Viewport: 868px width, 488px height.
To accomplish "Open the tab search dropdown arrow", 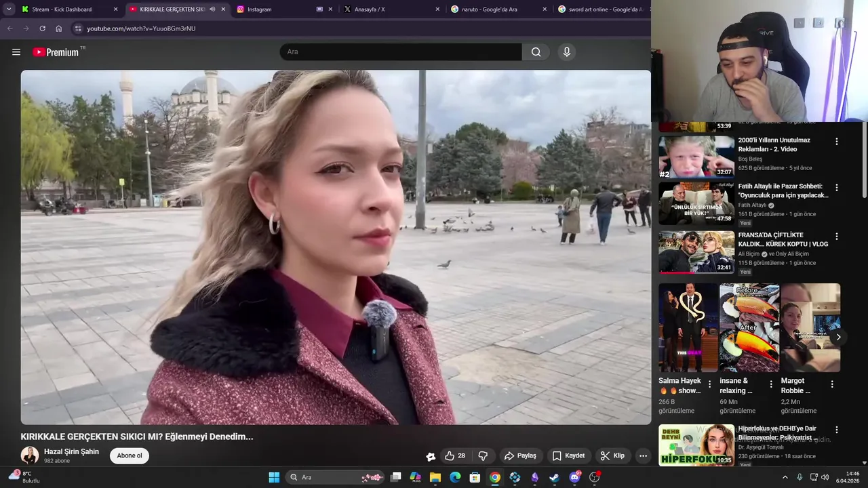I will click(9, 9).
